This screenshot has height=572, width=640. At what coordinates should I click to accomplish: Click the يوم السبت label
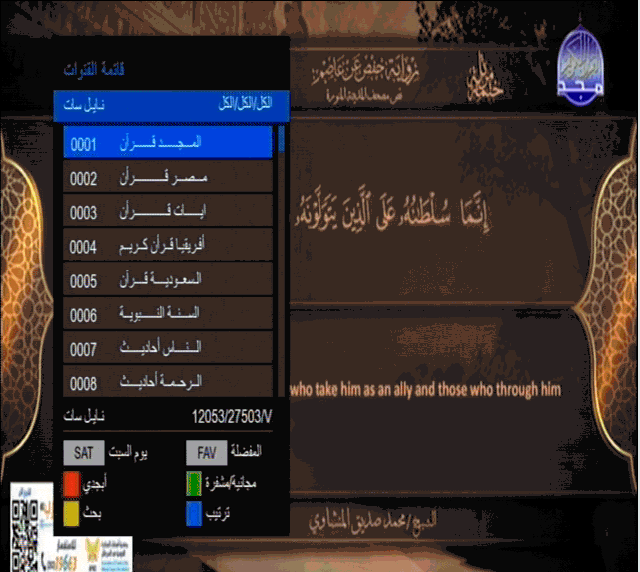(x=128, y=452)
